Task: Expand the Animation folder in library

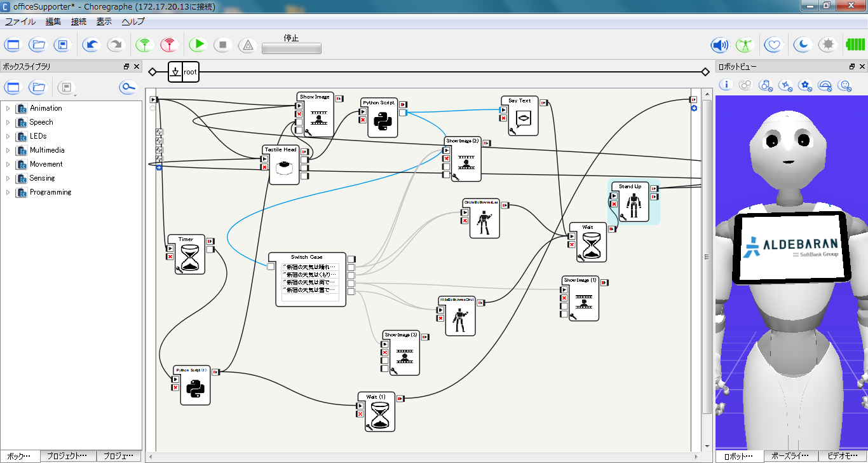Action: (8, 108)
